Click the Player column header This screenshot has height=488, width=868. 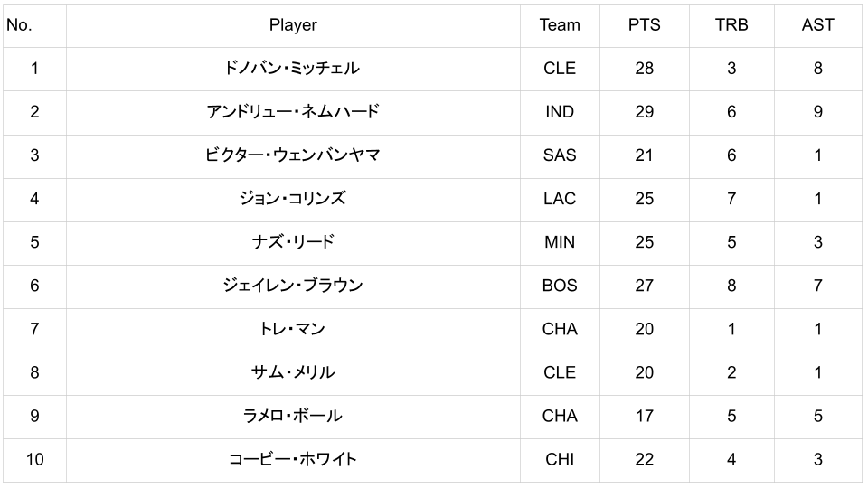point(293,25)
